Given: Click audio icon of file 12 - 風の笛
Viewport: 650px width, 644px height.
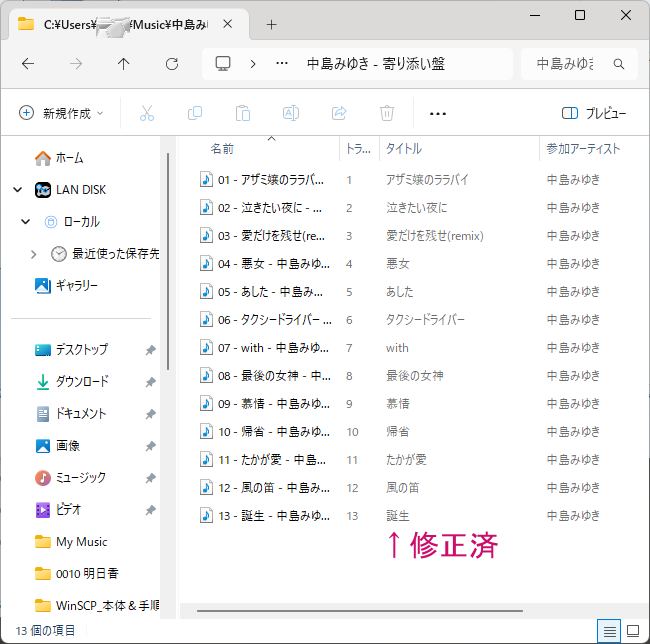Looking at the screenshot, I should (x=206, y=487).
